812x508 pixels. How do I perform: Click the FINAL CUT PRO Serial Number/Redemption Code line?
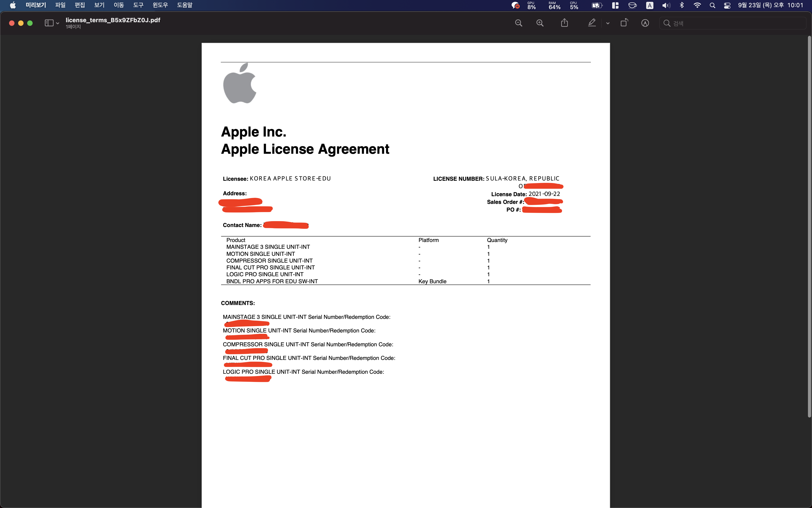click(309, 358)
